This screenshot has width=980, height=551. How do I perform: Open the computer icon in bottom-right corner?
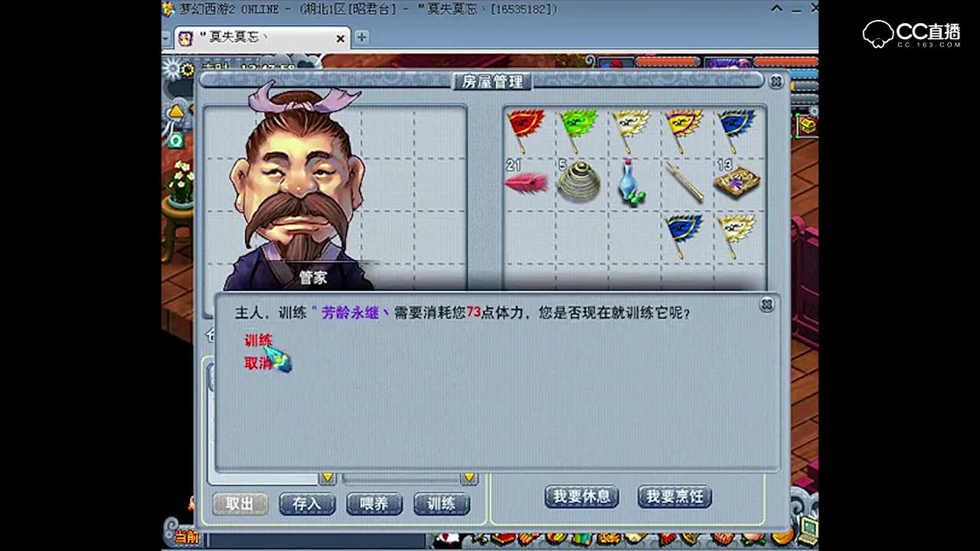[807, 530]
